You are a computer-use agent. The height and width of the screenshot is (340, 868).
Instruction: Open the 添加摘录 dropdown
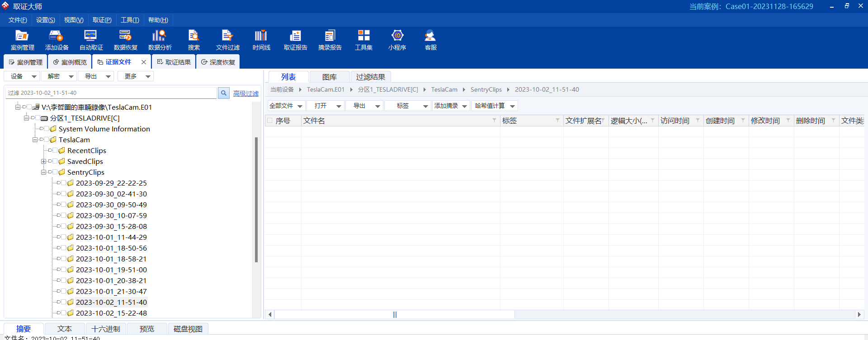pos(451,106)
